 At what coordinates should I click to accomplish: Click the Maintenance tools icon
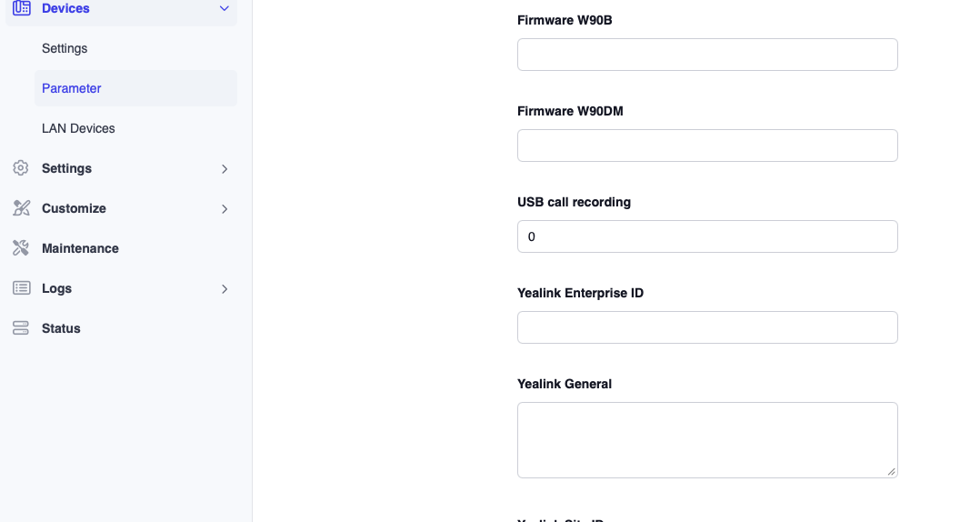tap(21, 248)
